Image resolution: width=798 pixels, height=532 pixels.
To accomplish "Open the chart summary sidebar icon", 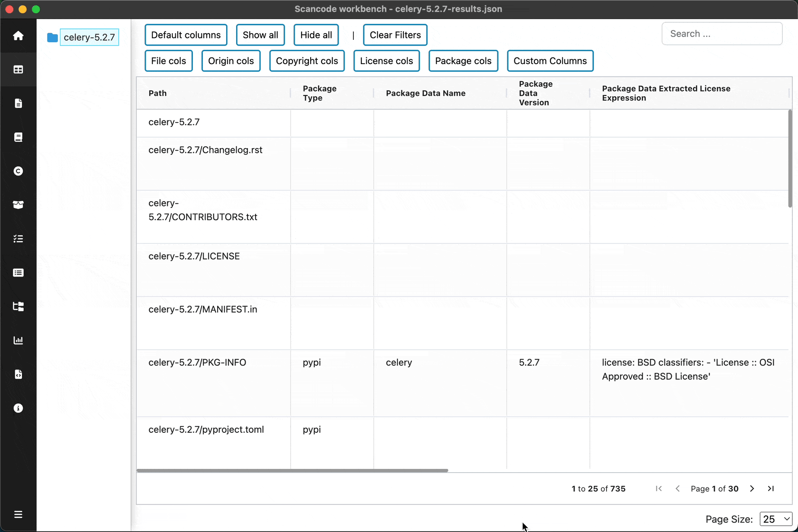I will pos(18,340).
